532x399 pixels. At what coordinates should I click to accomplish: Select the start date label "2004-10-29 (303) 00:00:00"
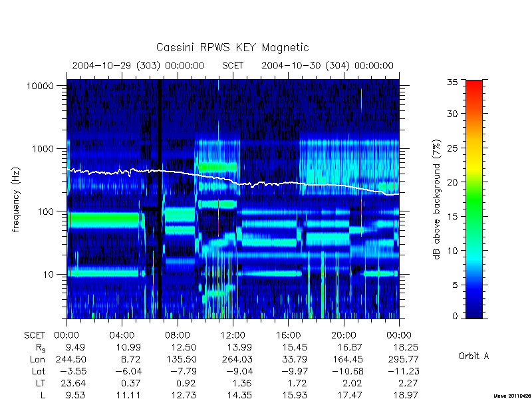coord(138,65)
